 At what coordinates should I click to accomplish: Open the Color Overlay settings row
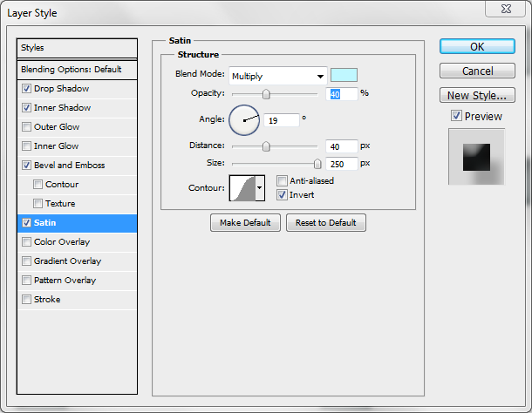click(77, 242)
